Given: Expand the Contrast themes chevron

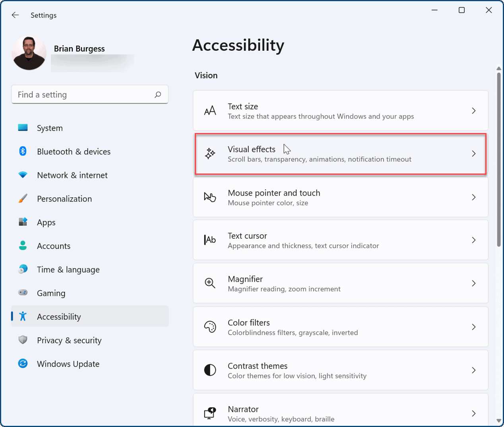Looking at the screenshot, I should (x=473, y=370).
